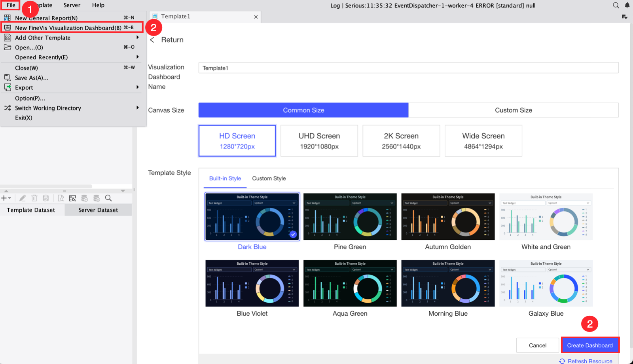Switch to the Server Dataset tab
The image size is (633, 364).
(x=98, y=210)
